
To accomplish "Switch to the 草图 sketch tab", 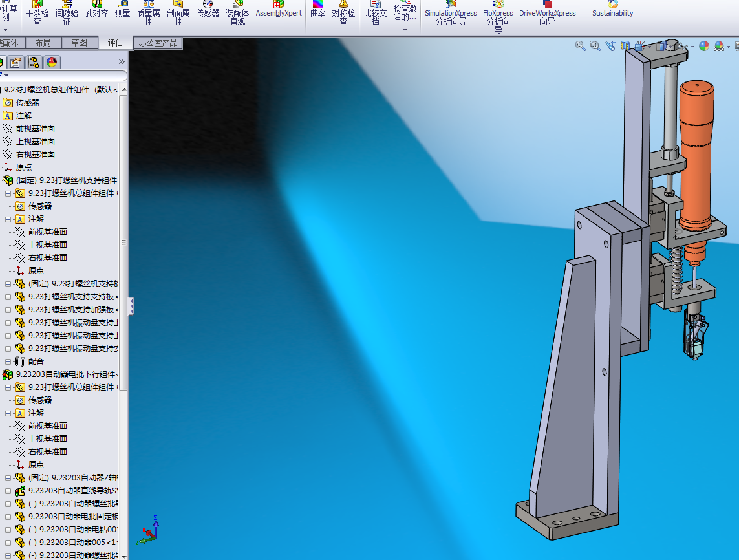I will pyautogui.click(x=80, y=43).
